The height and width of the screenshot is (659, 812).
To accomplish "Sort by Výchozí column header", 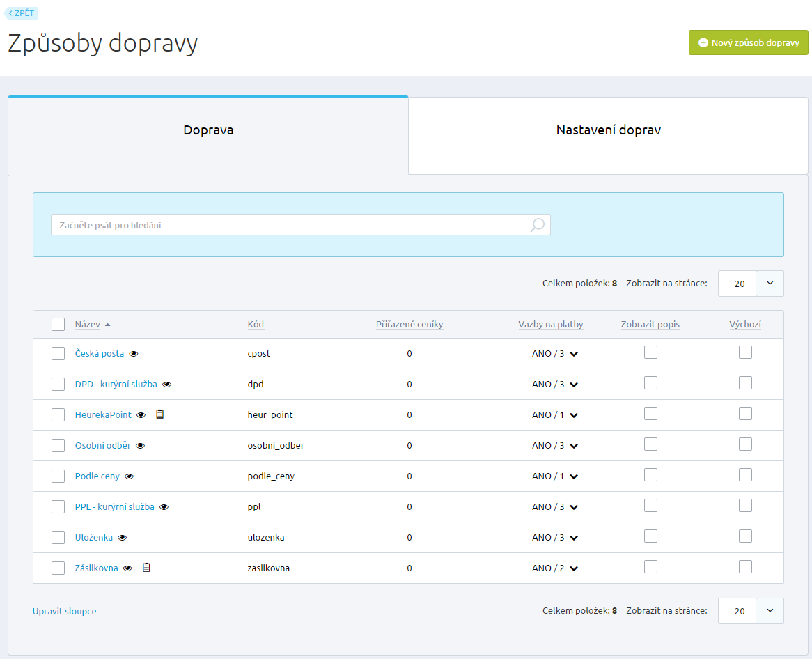I will [745, 325].
